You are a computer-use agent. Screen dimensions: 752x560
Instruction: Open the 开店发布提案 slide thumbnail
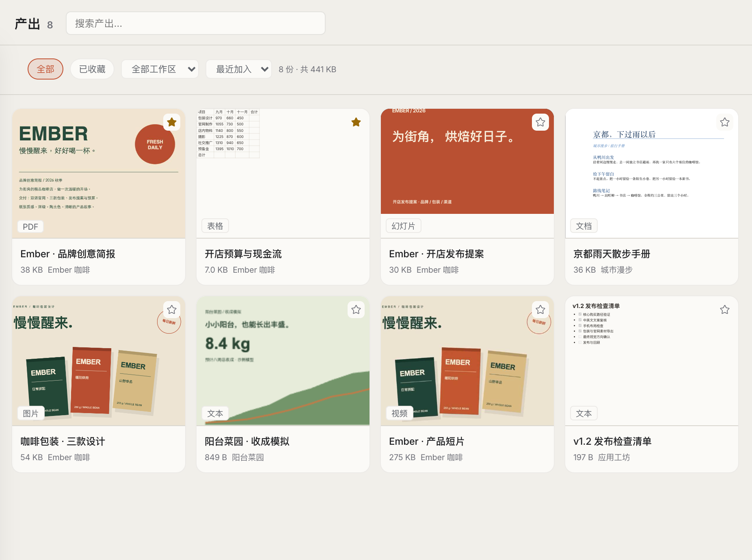pos(467,173)
